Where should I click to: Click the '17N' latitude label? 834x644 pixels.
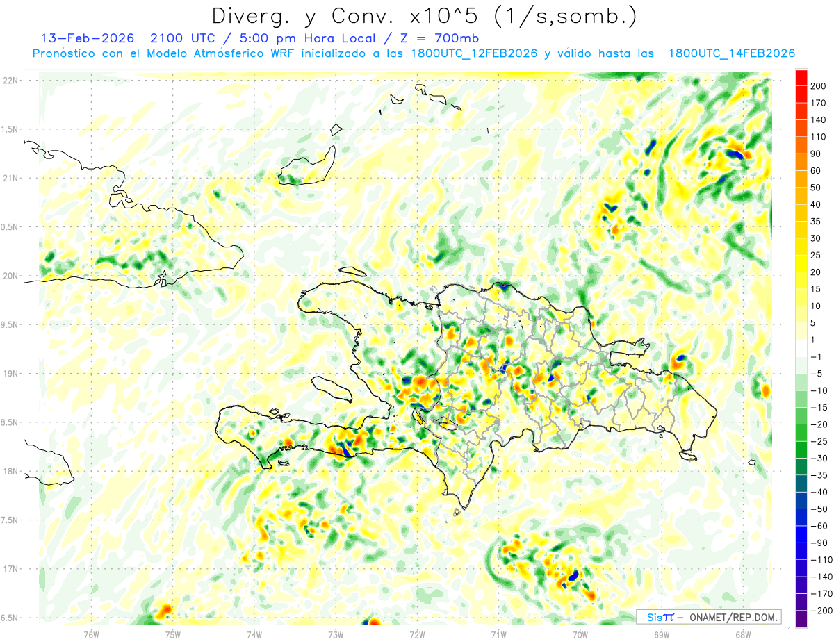tap(10, 569)
